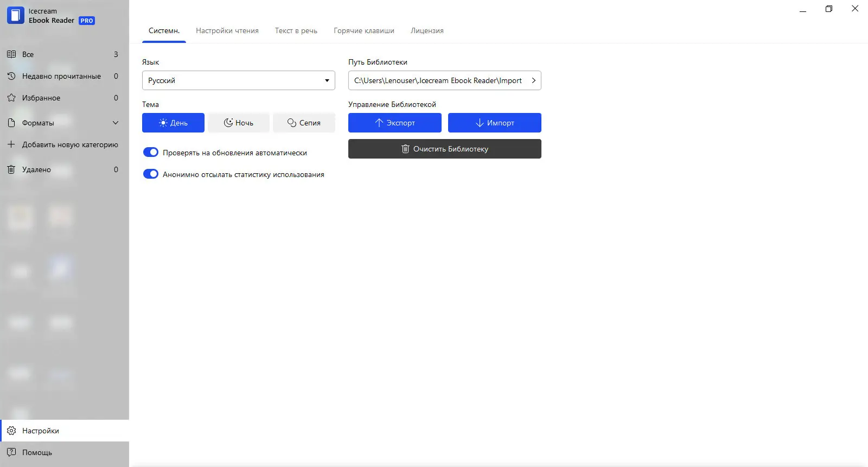Select the Сепия theme
The height and width of the screenshot is (467, 868).
(304, 123)
